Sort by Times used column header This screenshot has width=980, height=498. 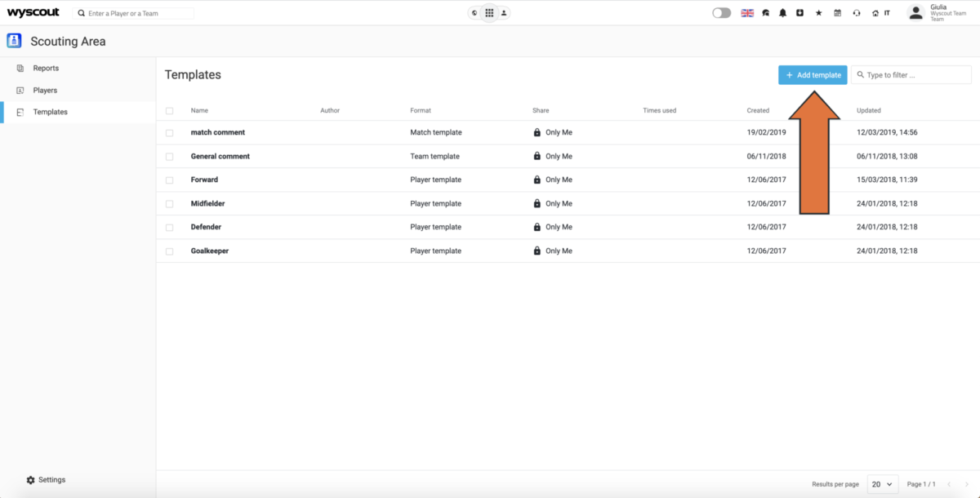(660, 111)
